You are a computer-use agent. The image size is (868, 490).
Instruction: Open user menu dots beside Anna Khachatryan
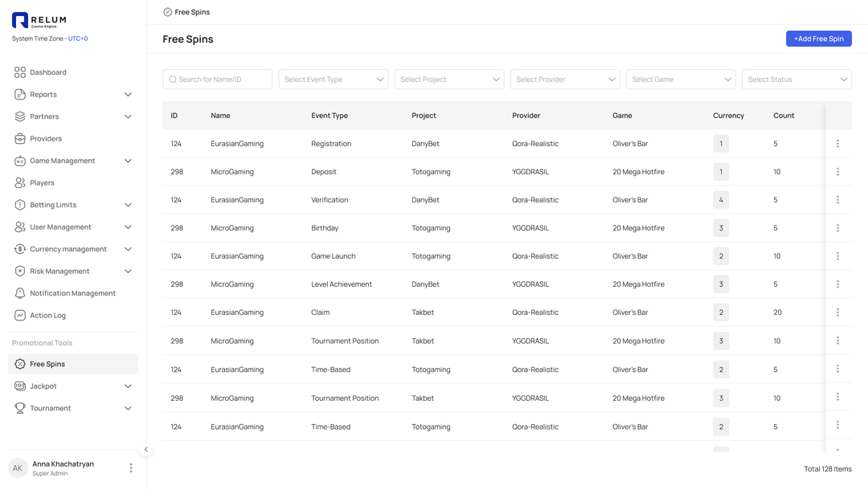point(131,468)
